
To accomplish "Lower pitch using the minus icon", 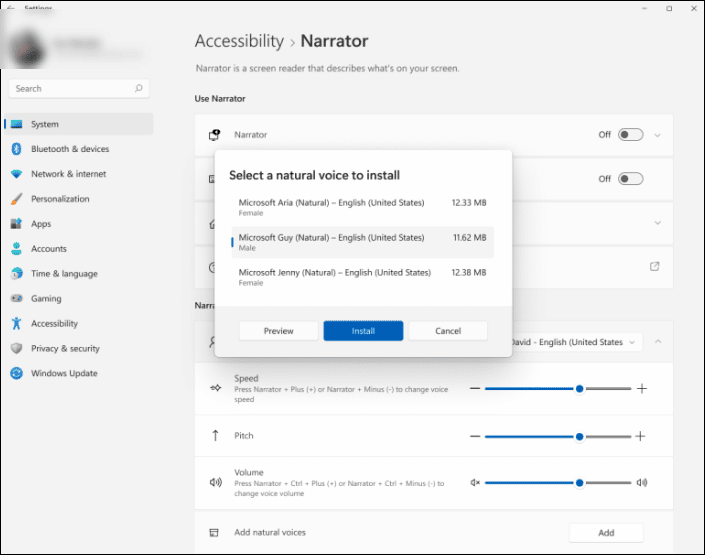I will click(475, 436).
